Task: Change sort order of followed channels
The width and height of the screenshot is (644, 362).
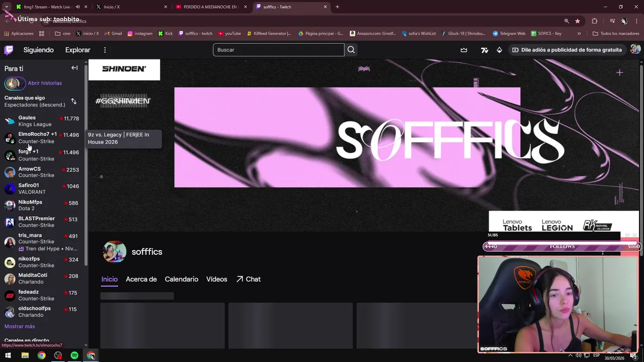Action: tap(73, 101)
